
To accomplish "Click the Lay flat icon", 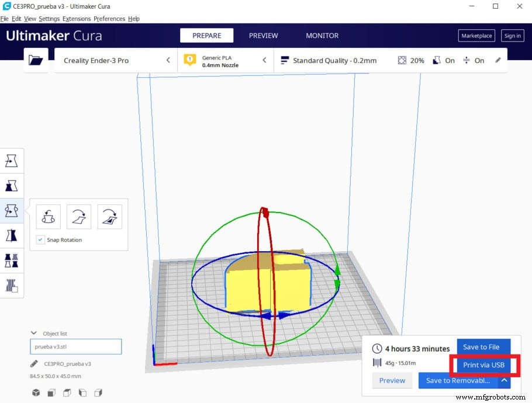I will [x=79, y=216].
